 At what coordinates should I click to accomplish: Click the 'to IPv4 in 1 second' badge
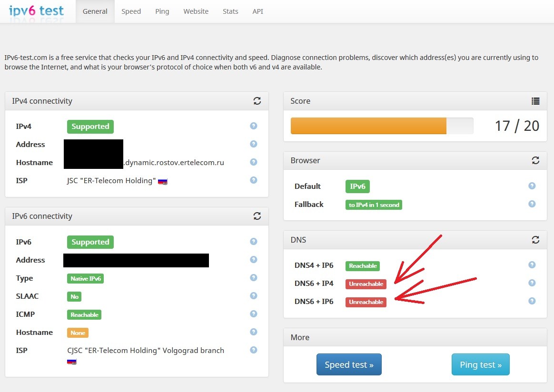click(374, 205)
